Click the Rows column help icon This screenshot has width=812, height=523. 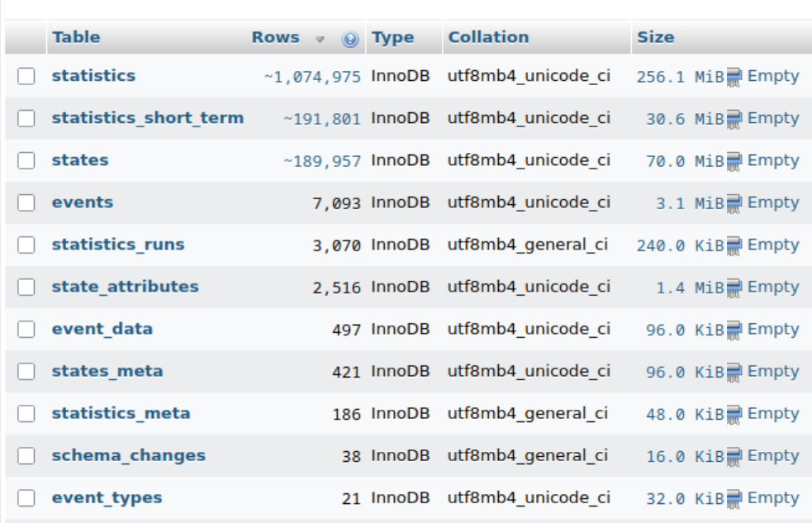coord(349,39)
